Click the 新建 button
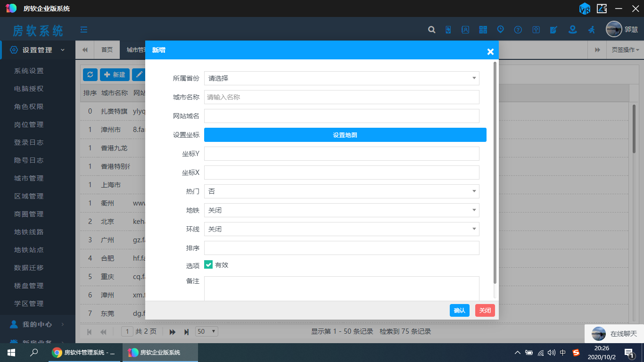 (x=115, y=74)
